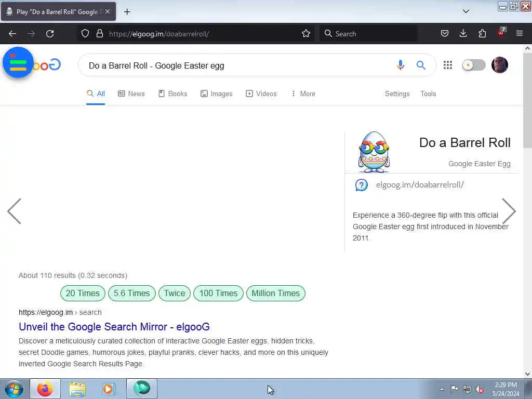Reload the current page

tap(50, 34)
